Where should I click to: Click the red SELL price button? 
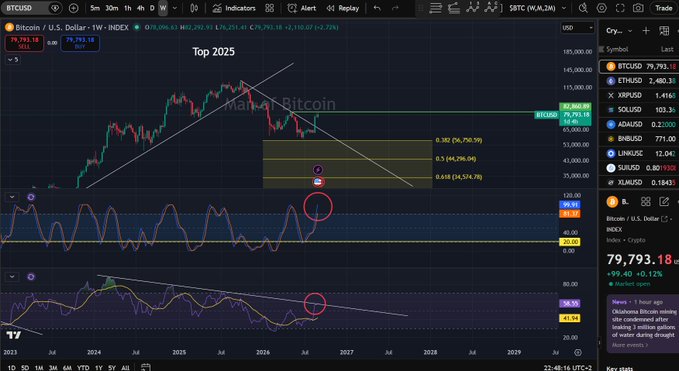[x=24, y=43]
